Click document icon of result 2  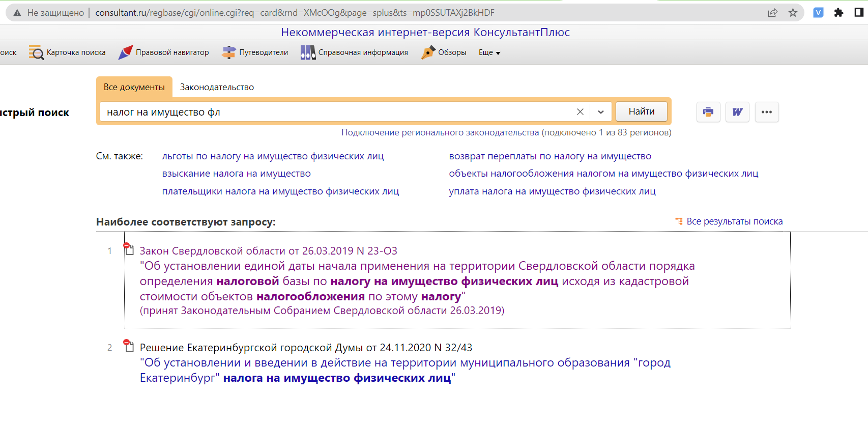[129, 346]
